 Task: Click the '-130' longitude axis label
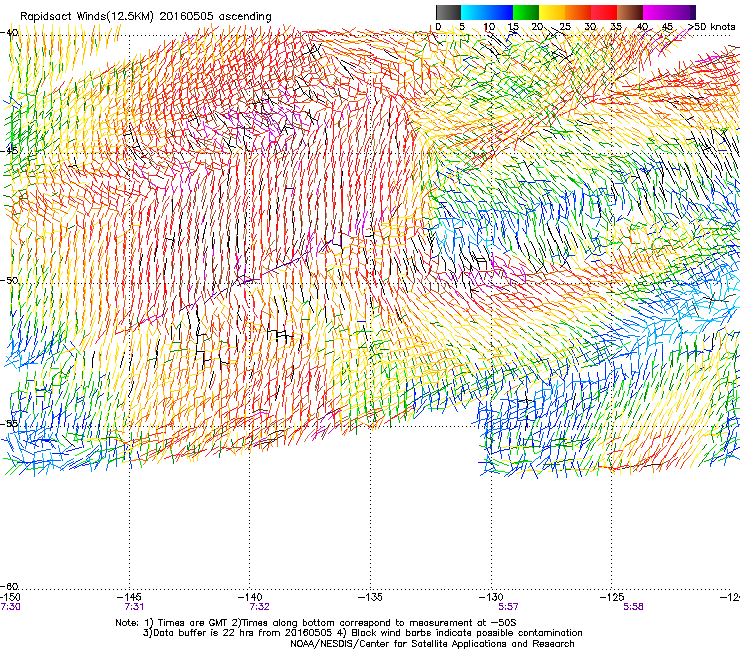click(x=492, y=598)
